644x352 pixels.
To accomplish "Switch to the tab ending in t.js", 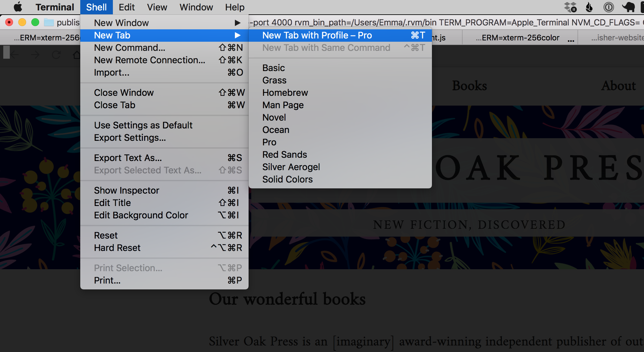I will point(447,37).
